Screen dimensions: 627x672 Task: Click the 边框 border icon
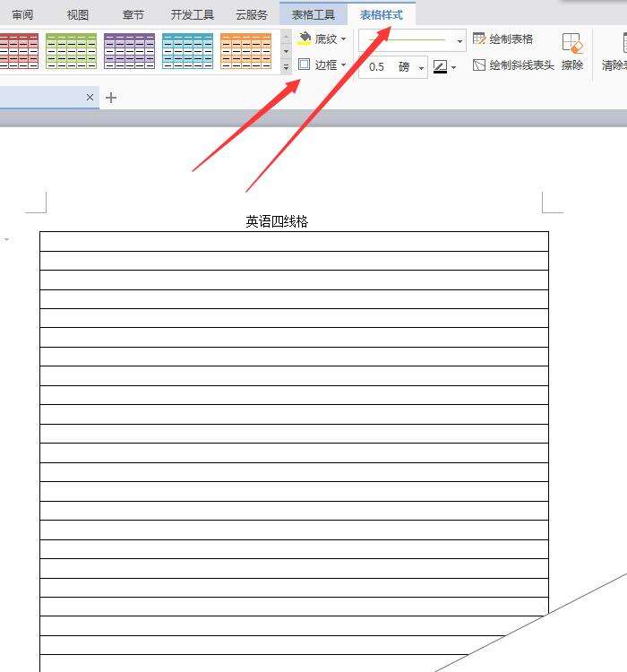pos(304,65)
